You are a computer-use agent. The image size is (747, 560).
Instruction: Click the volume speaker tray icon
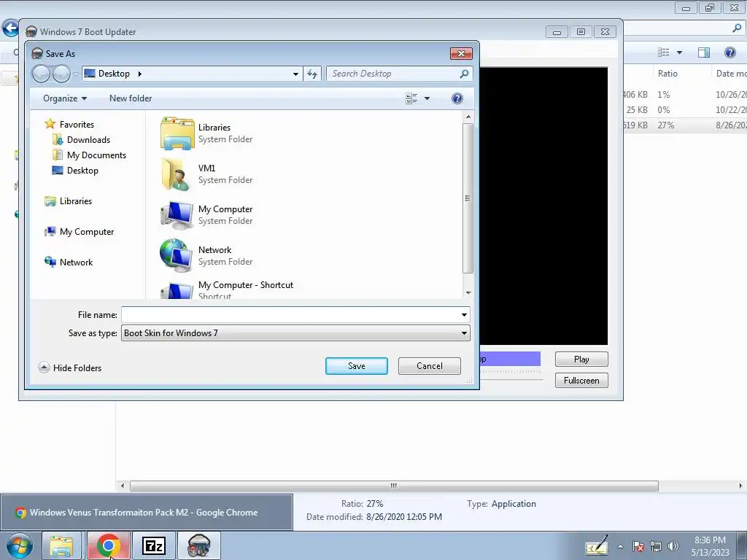tap(673, 547)
